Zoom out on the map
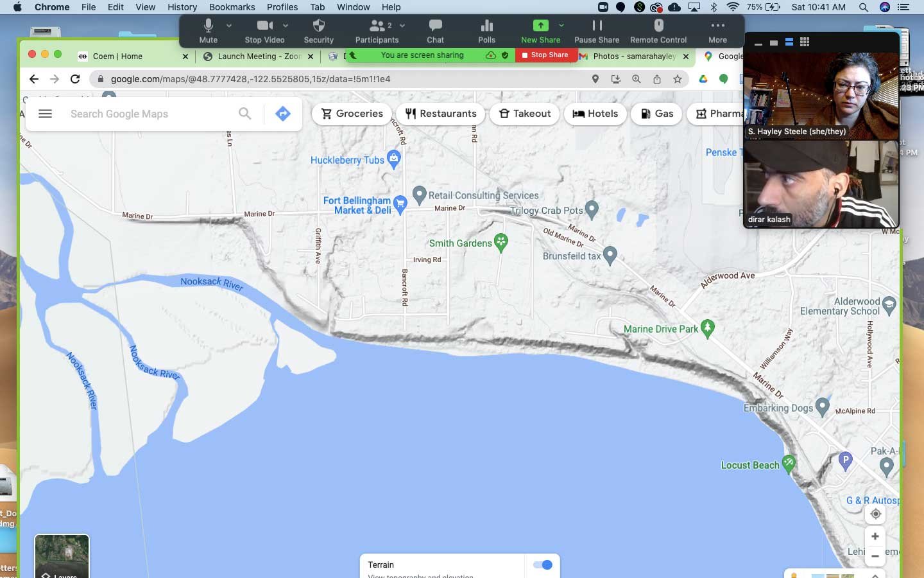The height and width of the screenshot is (578, 924). (875, 556)
